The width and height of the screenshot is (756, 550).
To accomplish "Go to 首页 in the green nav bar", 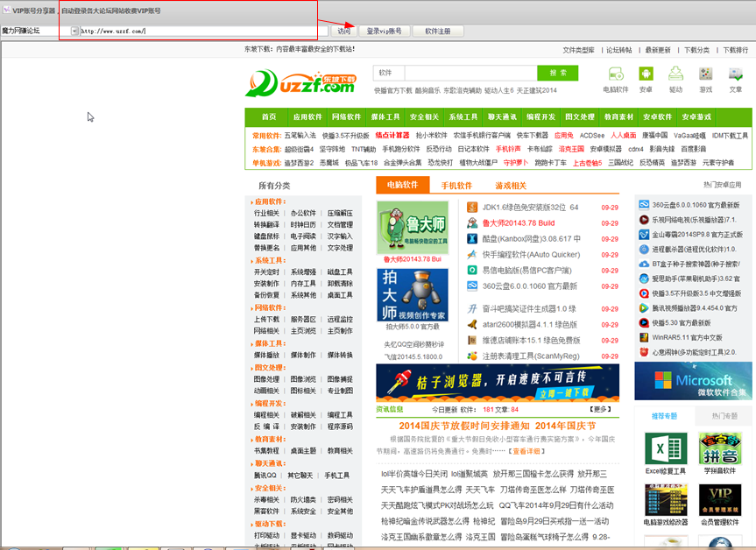I will 269,116.
